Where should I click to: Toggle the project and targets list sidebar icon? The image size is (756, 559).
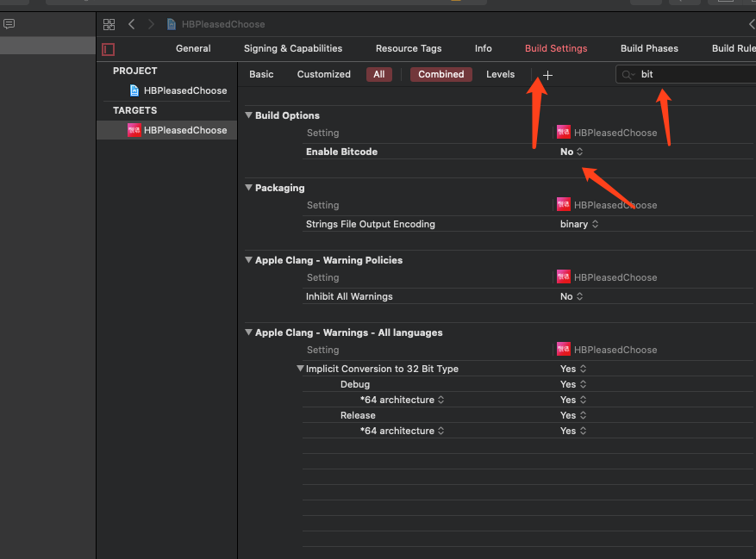pyautogui.click(x=108, y=49)
